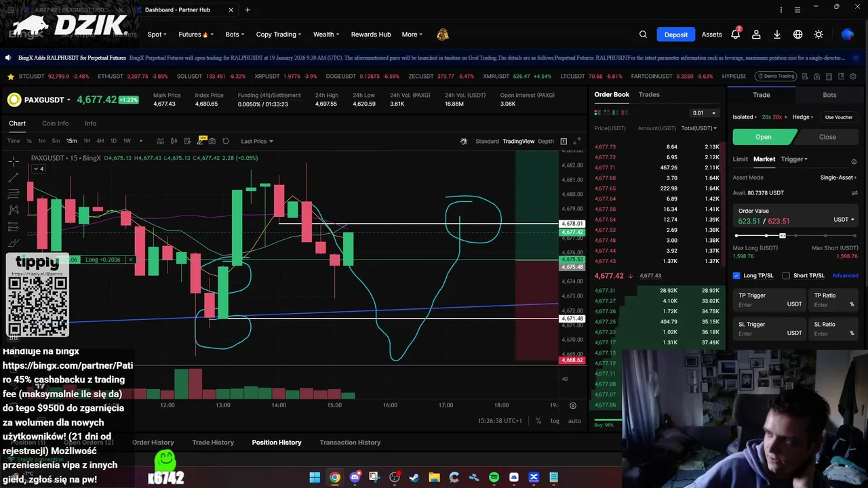Adjust the order value percentage slider handle

[782, 236]
